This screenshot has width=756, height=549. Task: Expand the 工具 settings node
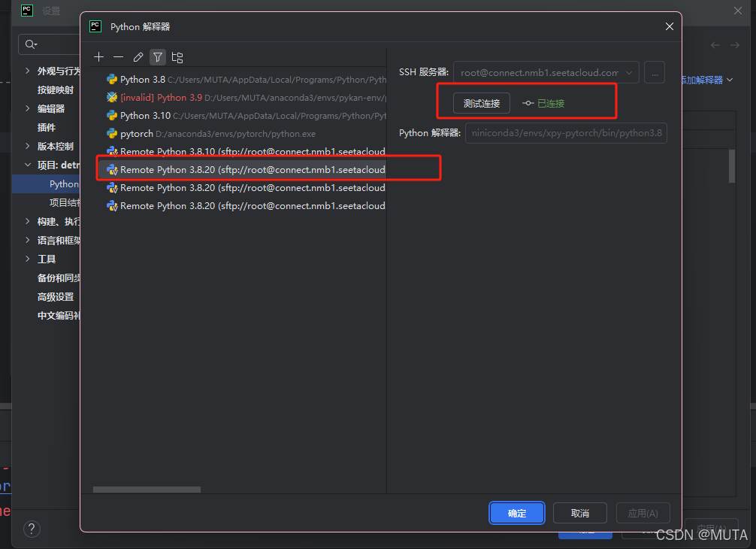coord(28,259)
